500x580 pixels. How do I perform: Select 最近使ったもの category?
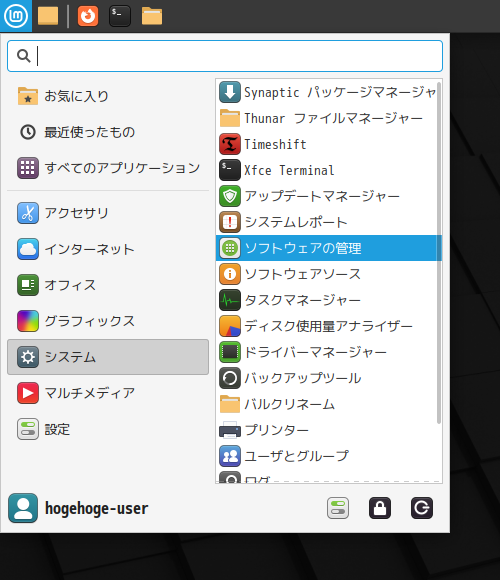(108, 132)
